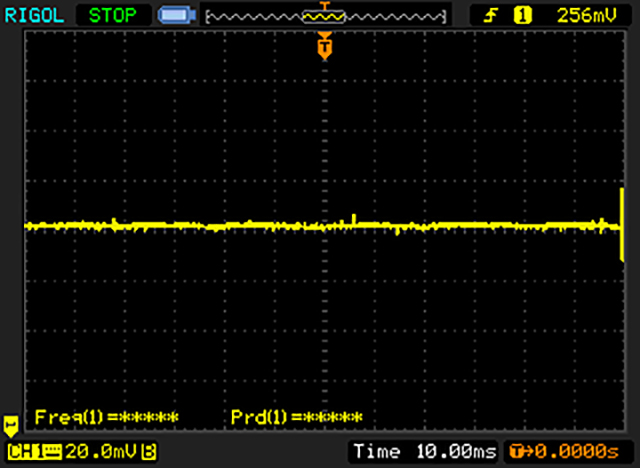Click the 256mV trigger level readout

(587, 16)
